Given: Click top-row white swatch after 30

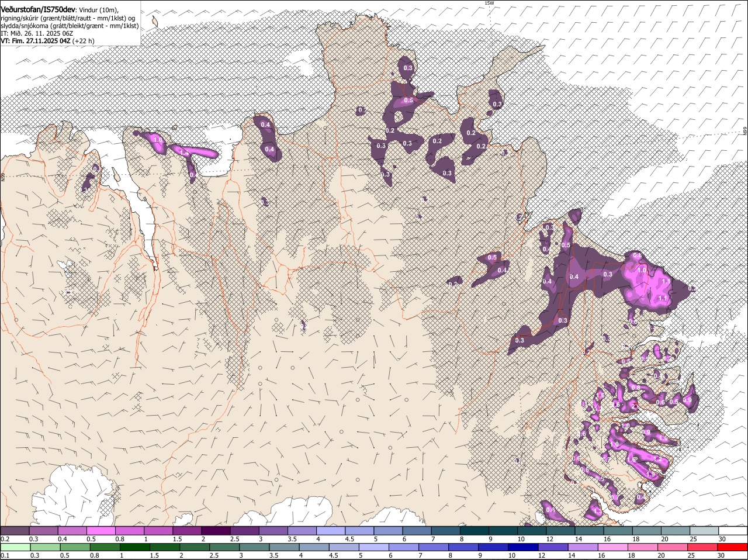Looking at the screenshot, I should [733, 530].
